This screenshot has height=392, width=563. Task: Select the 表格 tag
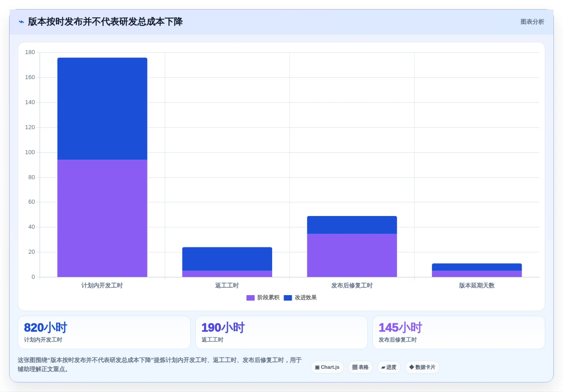point(360,367)
